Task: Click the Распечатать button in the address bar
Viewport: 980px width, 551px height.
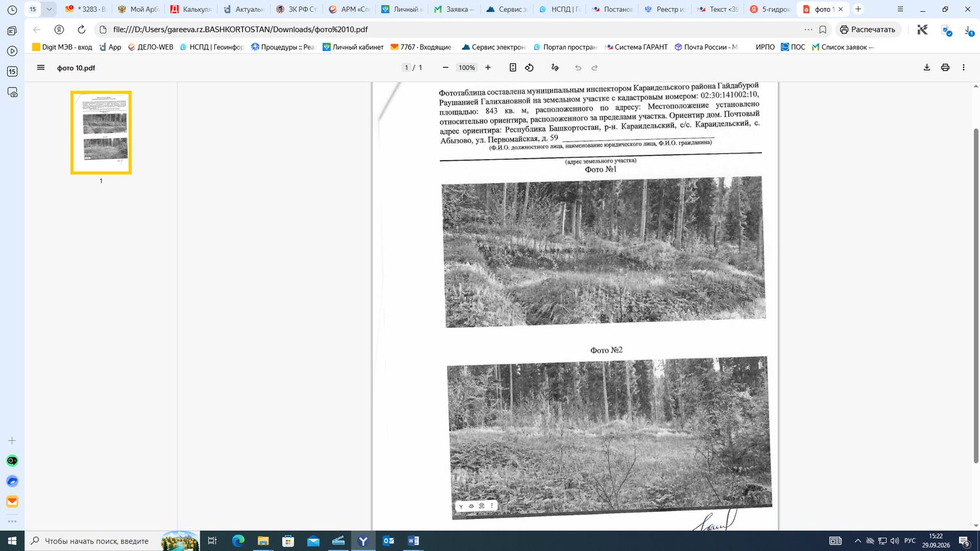Action: click(x=868, y=29)
